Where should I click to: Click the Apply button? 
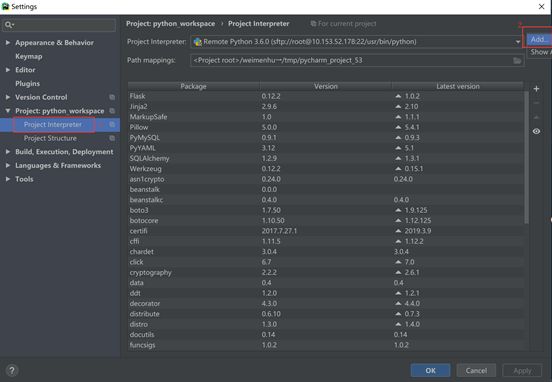pyautogui.click(x=522, y=370)
